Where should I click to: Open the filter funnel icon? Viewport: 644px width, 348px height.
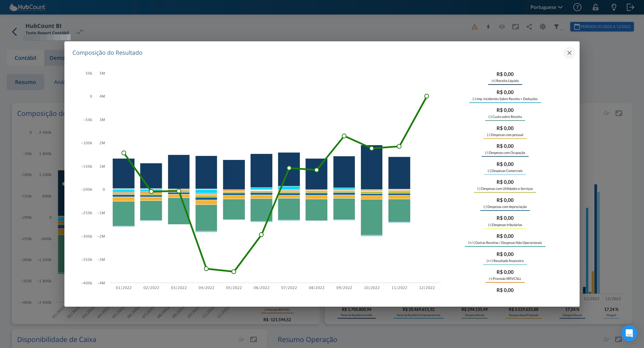[556, 27]
